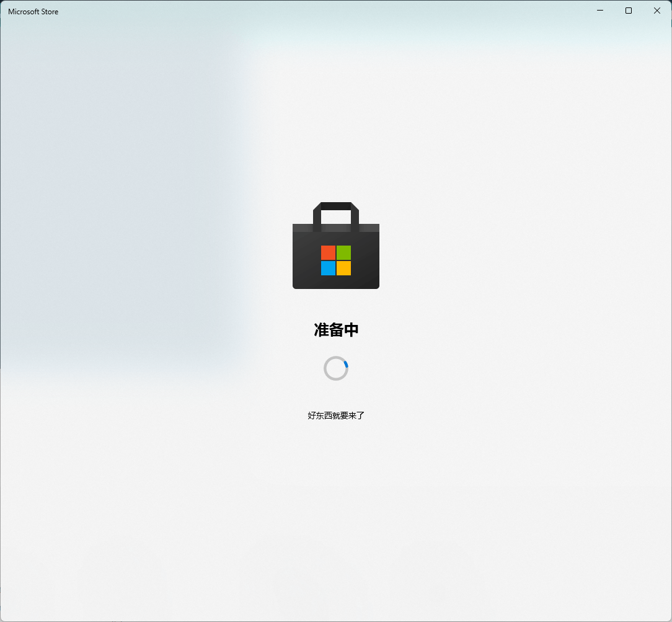Maximize the Microsoft Store window

[628, 11]
